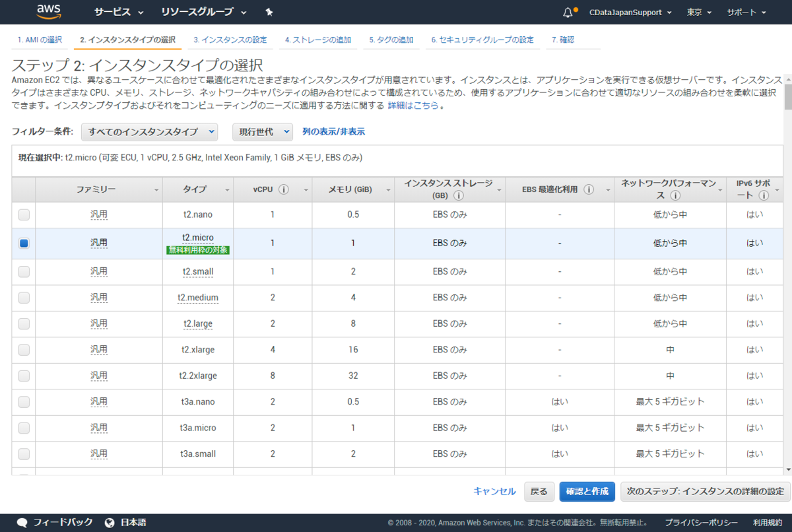Tick the t2.2xlarge row checkbox
The height and width of the screenshot is (532, 792).
pos(24,376)
